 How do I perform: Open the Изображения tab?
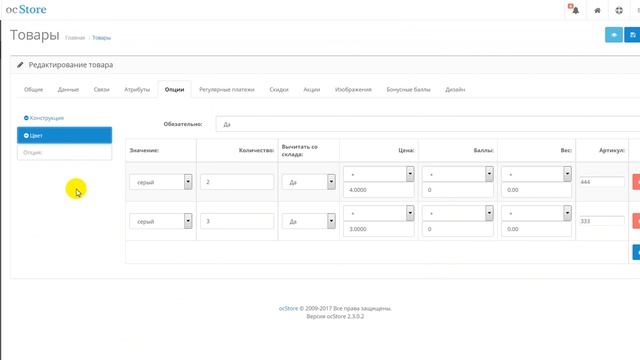coord(353,89)
